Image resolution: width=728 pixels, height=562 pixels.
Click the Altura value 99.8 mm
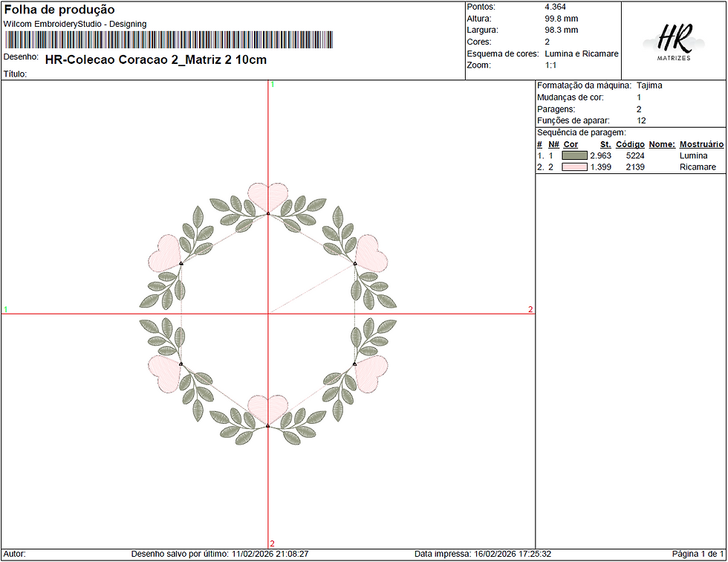tap(562, 19)
